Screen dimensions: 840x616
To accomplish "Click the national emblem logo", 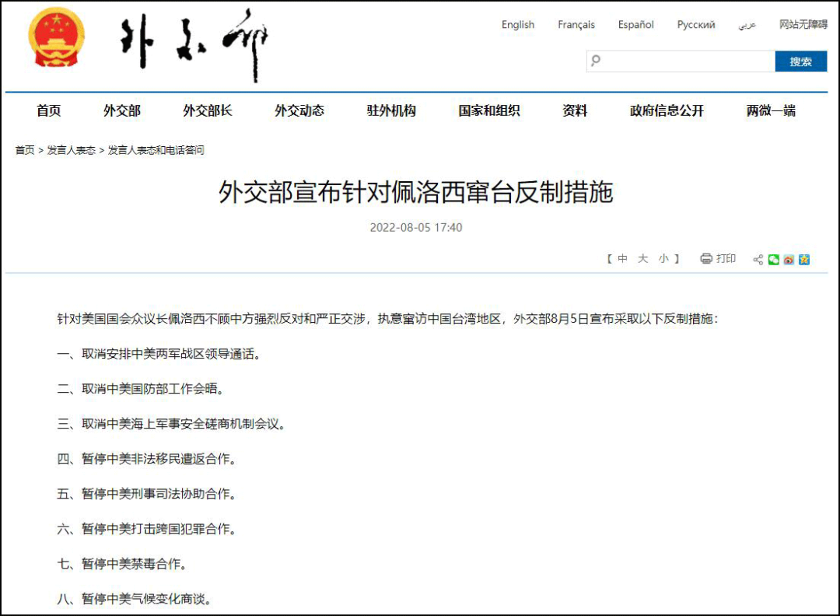I will 56,37.
